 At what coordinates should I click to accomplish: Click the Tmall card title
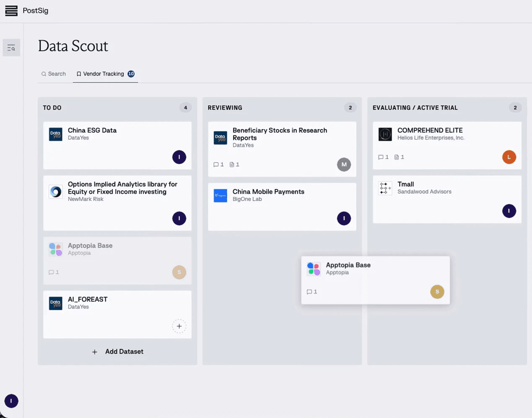coord(406,184)
